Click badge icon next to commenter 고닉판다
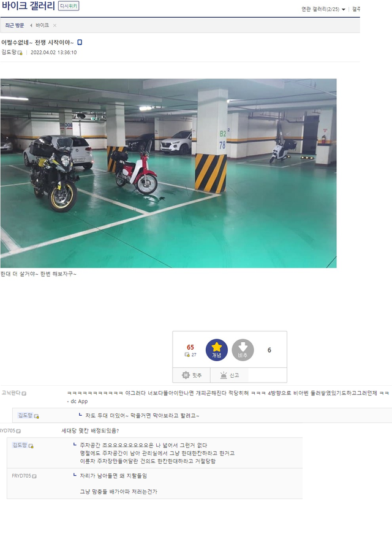The height and width of the screenshot is (555, 392). coord(24,393)
